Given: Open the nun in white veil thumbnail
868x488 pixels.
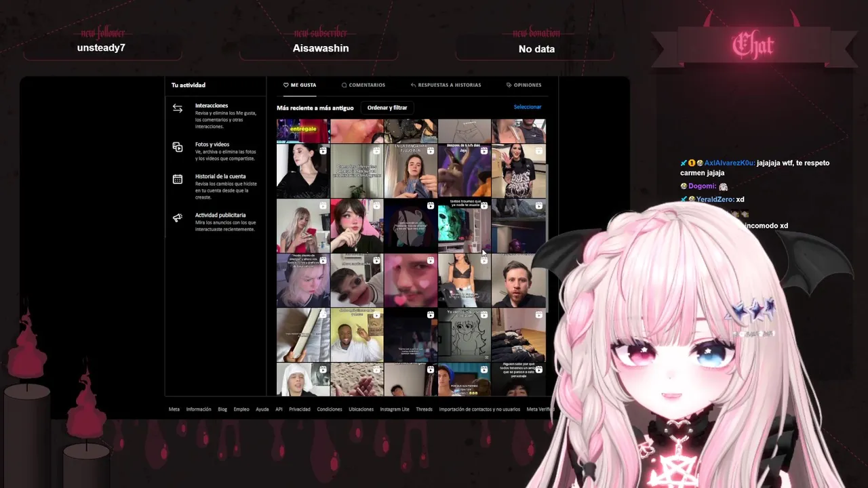Looking at the screenshot, I should pyautogui.click(x=302, y=380).
